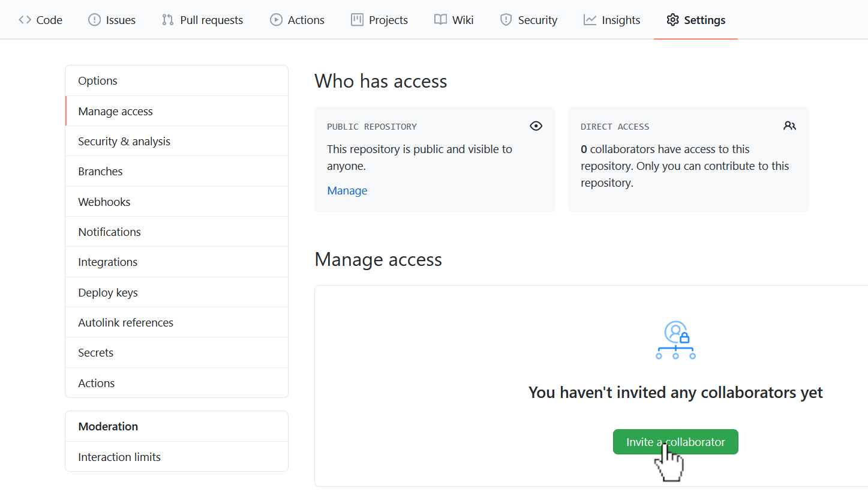This screenshot has height=497, width=868.
Task: Click the collaborator lock illustration icon
Action: (x=675, y=340)
